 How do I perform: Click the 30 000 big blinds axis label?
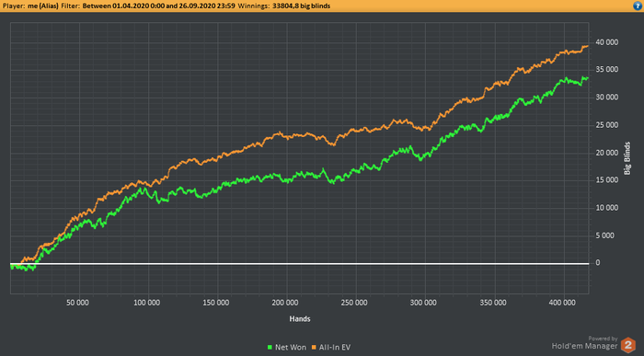pos(606,98)
